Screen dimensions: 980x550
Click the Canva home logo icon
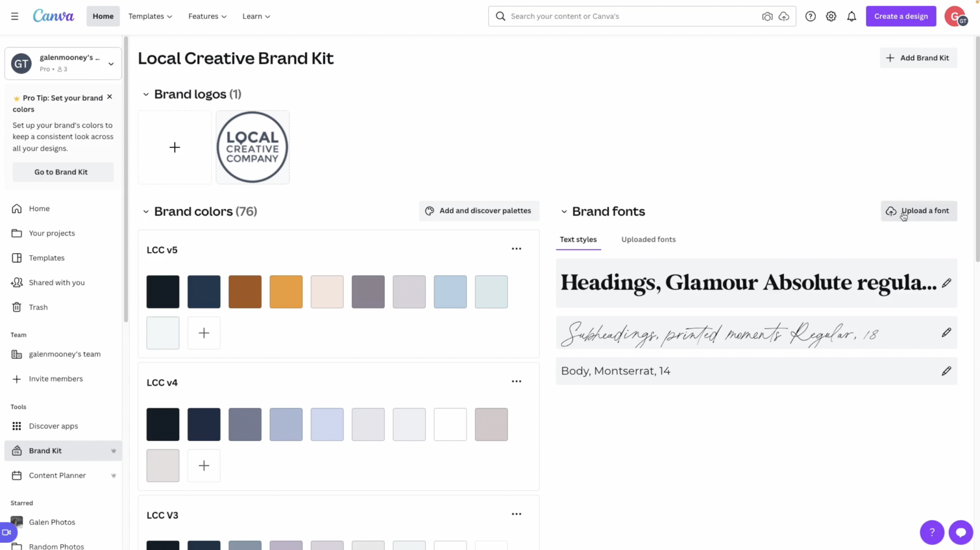[53, 15]
